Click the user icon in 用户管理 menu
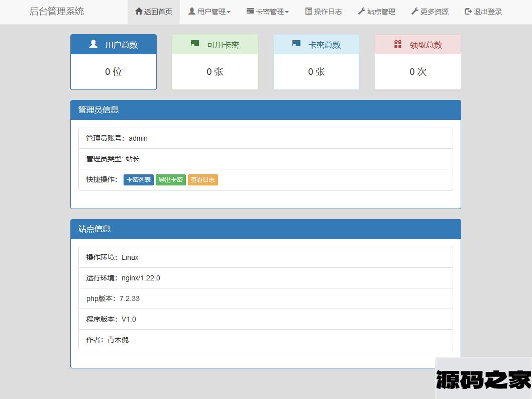The height and width of the screenshot is (399, 532). pyautogui.click(x=192, y=11)
